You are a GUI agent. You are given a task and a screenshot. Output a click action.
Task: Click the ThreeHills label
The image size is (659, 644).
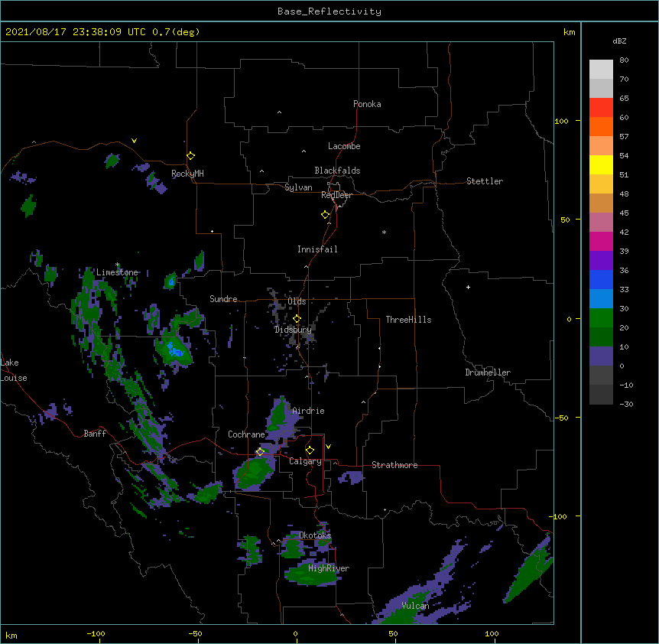[x=408, y=320]
